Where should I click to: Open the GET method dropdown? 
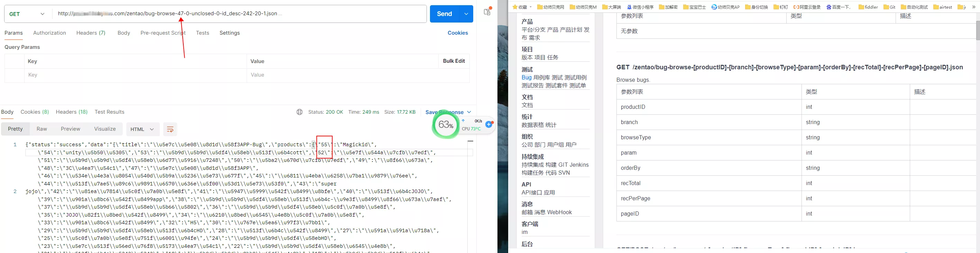[x=27, y=14]
